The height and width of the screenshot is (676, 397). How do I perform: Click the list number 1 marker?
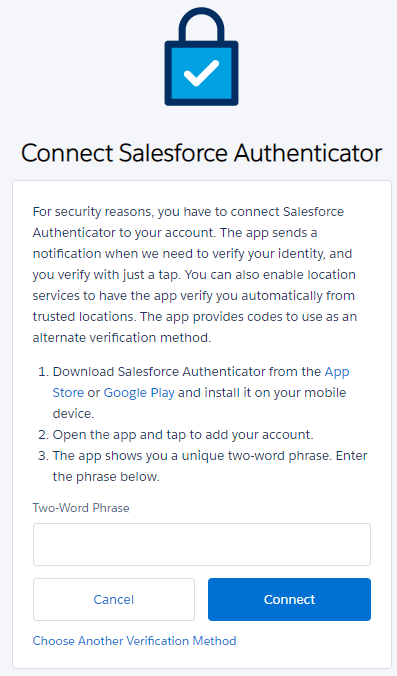point(43,372)
